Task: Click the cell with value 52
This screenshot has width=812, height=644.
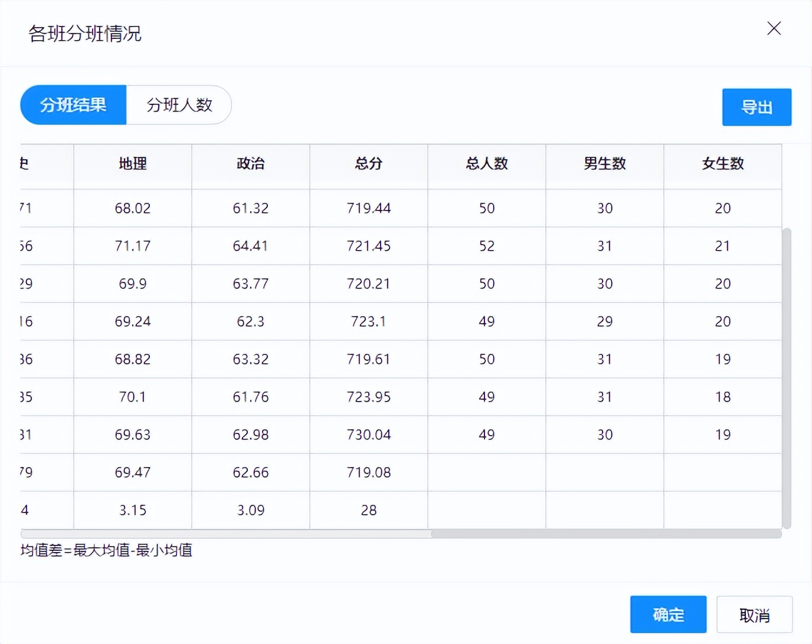Action: (x=486, y=246)
